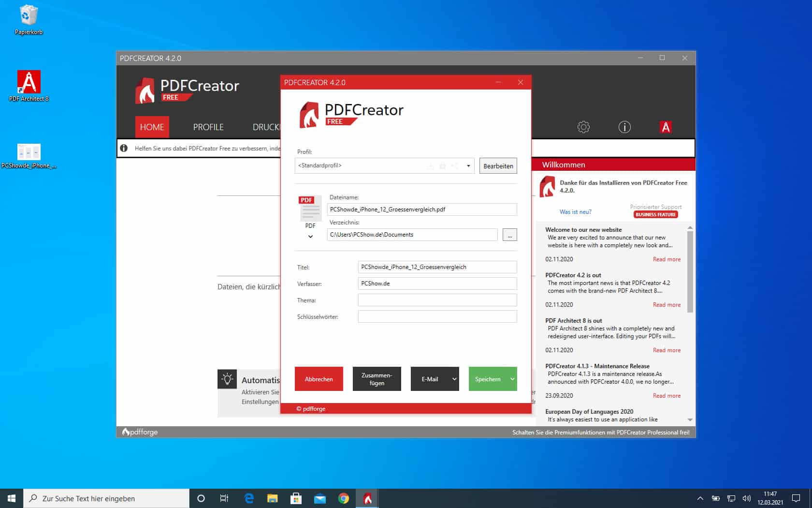Open Speichern button dropdown arrow

(x=512, y=379)
